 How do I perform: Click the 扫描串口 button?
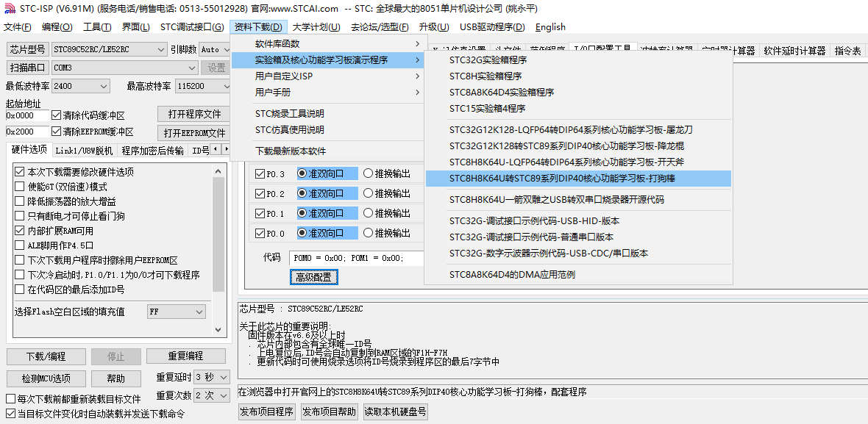[x=27, y=68]
